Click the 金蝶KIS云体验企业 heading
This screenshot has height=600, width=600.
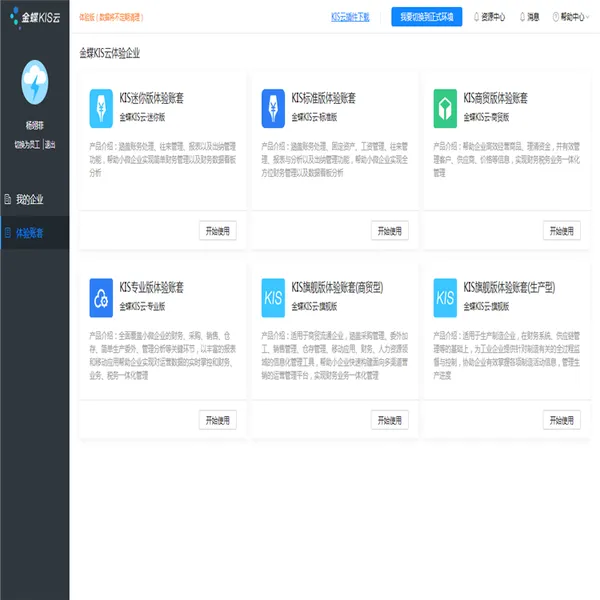pyautogui.click(x=110, y=53)
